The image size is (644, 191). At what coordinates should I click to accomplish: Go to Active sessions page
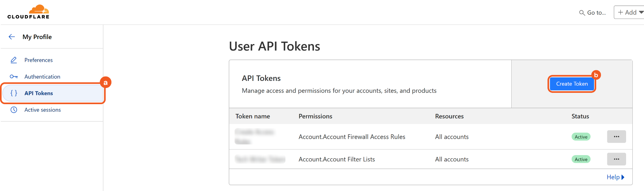pos(42,110)
